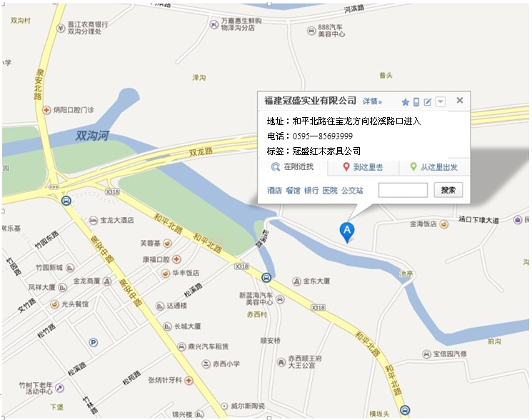Screen dimensions: 532x420
Task: Click the 银行 nearby search link
Action: click(x=311, y=191)
